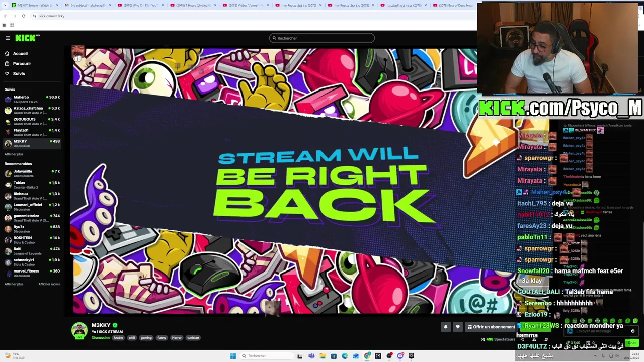
Task: Open gamemixtreize recommended channel
Action: coord(32,218)
